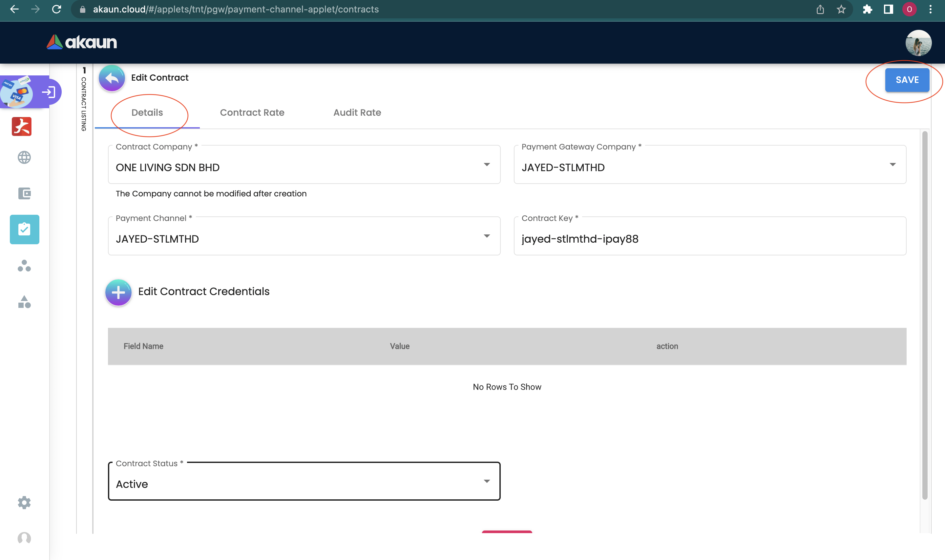Click the exit arrow on payment applet badge
Viewport: 945px width, 560px height.
pos(49,92)
